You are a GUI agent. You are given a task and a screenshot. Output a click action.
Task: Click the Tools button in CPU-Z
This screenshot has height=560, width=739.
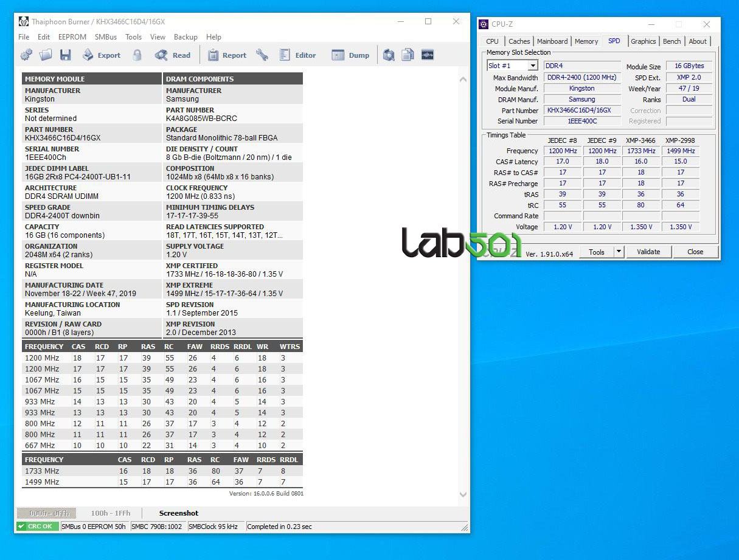click(597, 252)
